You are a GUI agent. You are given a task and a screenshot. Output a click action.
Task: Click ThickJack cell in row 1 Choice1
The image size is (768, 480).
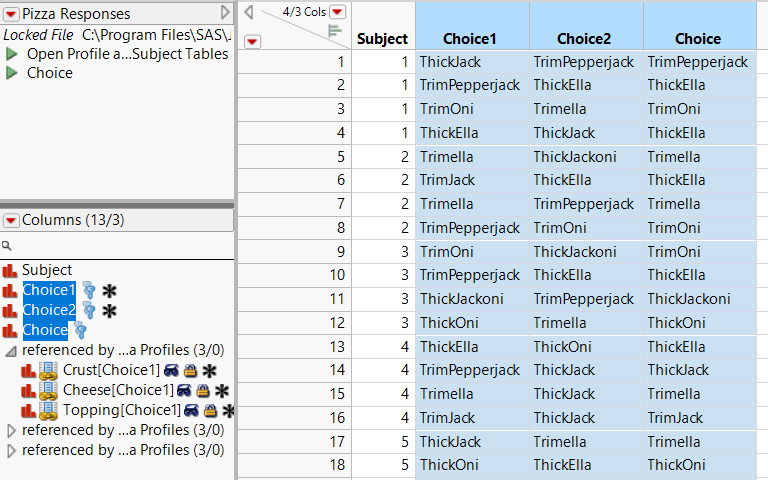tap(472, 62)
